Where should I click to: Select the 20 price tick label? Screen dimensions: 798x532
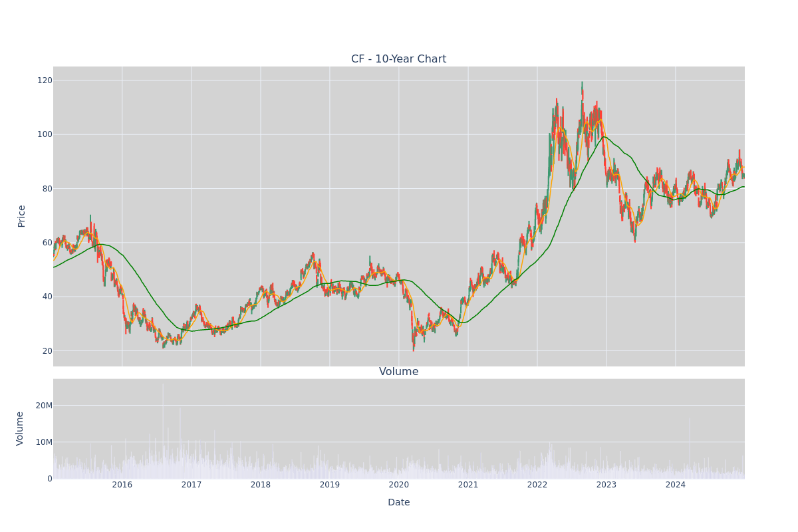point(47,351)
